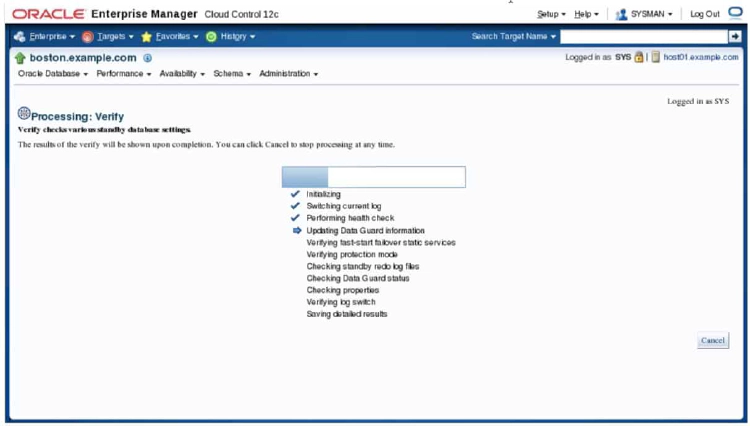
Task: Click the History clock icon
Action: click(x=211, y=36)
